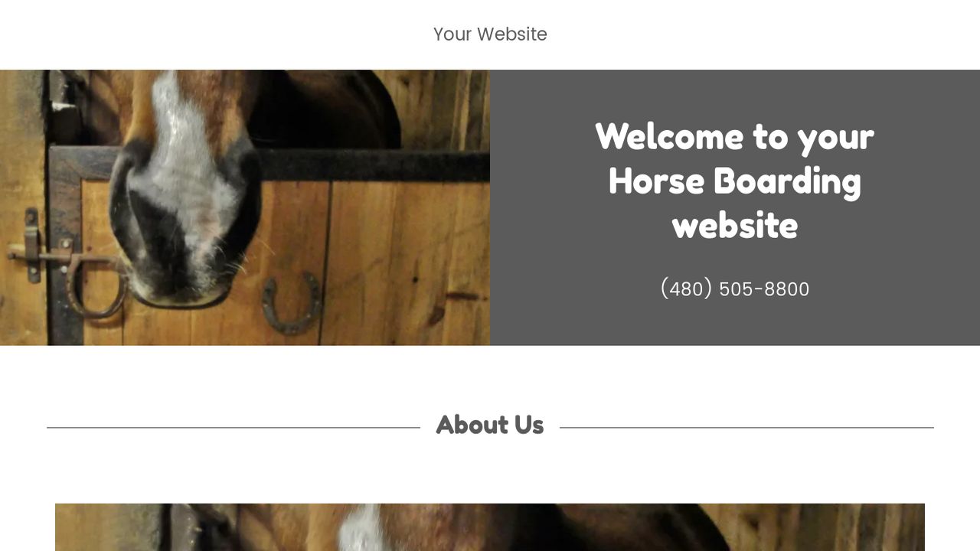Call the (480) 505-8800 phone number
The image size is (980, 551).
735,289
